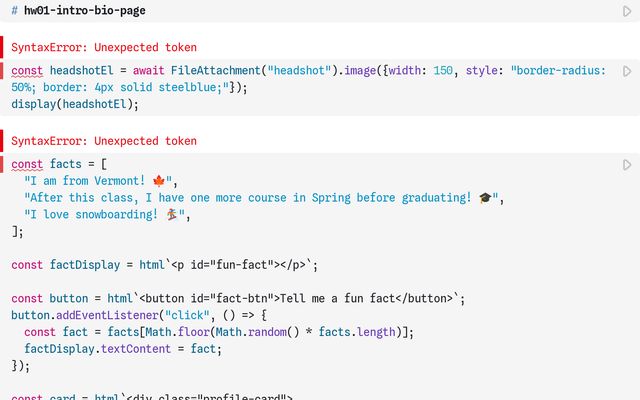Click the Math.floor expression
This screenshot has width=640, height=400.
pos(177,332)
